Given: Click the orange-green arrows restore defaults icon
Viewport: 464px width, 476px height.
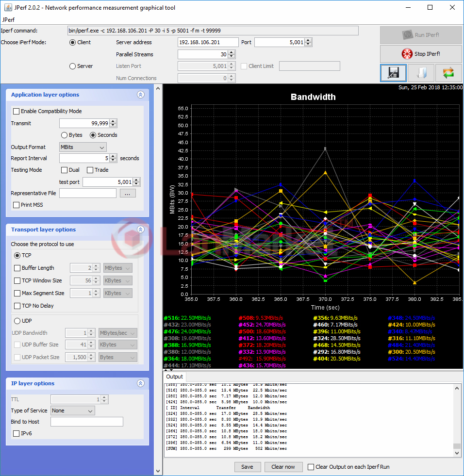Looking at the screenshot, I should [x=448, y=73].
